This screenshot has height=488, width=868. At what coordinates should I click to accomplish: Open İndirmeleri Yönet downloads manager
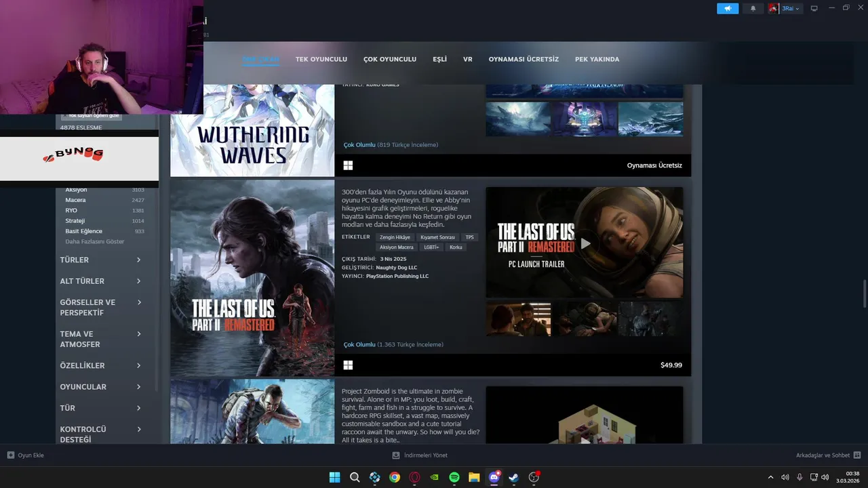pyautogui.click(x=420, y=455)
